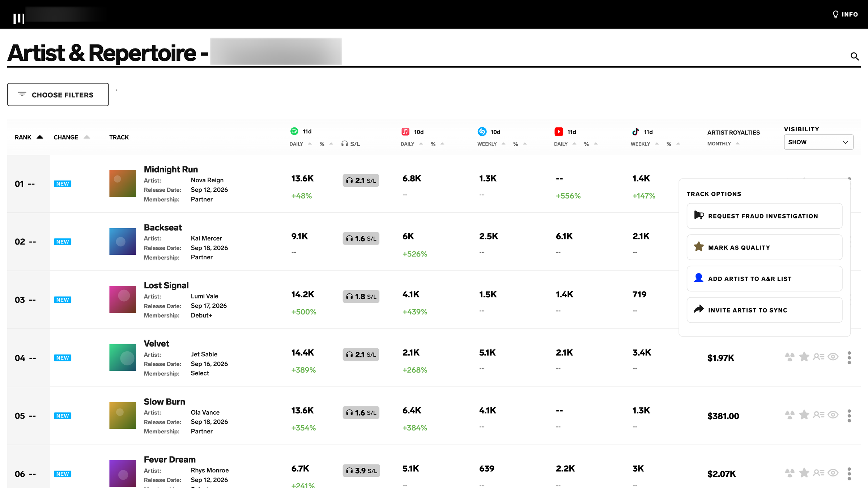Screen dimensions: 868x488
Task: Open the search magnifier icon
Action: click(x=855, y=56)
